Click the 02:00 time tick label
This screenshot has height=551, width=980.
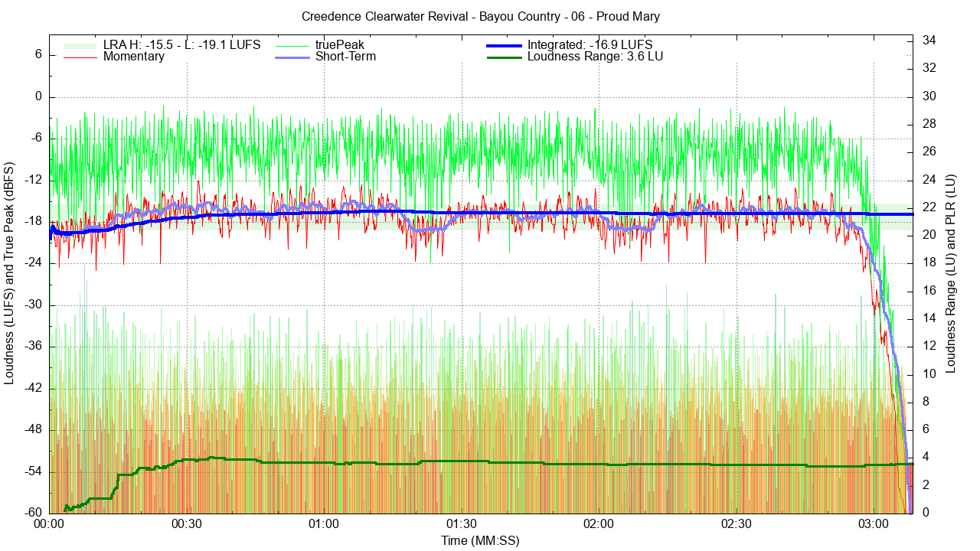[599, 524]
